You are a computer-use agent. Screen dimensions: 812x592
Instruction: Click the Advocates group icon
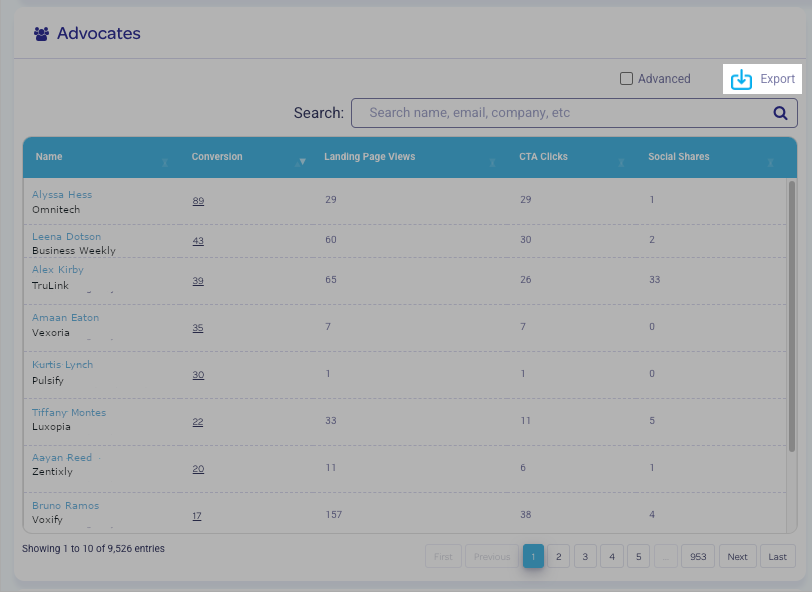(x=41, y=34)
